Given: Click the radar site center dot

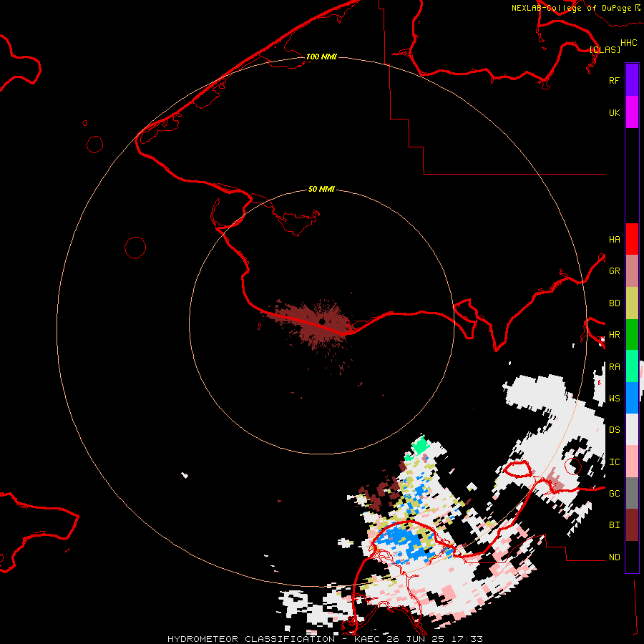Looking at the screenshot, I should (322, 321).
